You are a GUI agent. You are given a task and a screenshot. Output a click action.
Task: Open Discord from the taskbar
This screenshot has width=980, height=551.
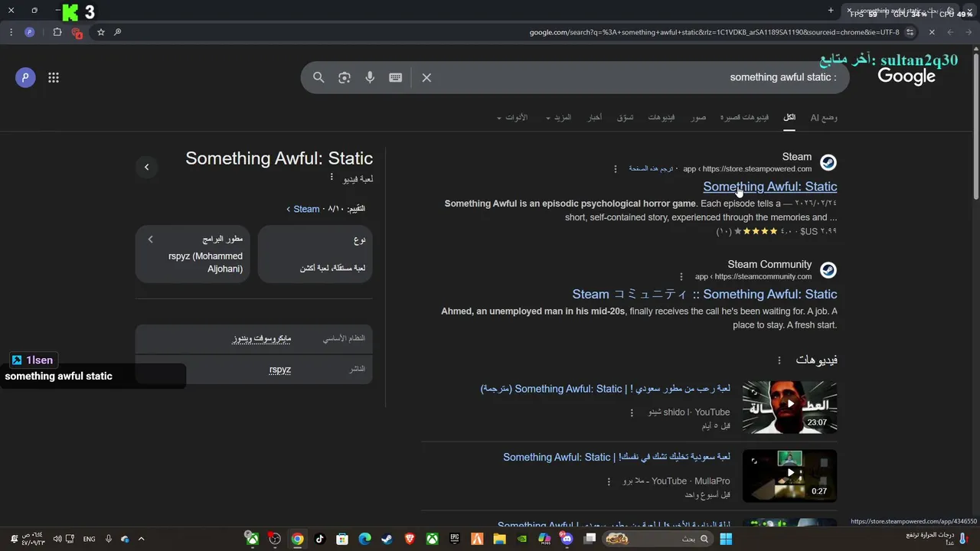click(567, 539)
